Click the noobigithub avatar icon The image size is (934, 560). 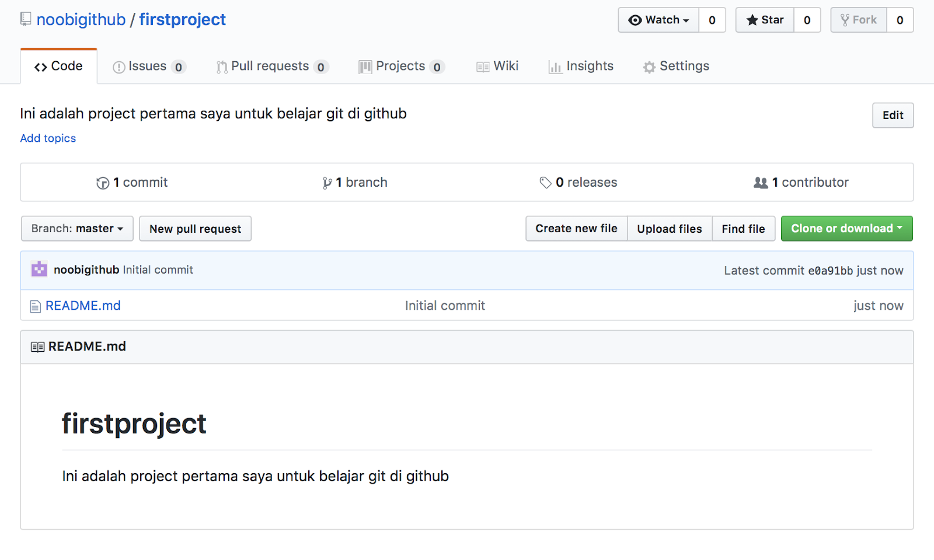tap(39, 269)
